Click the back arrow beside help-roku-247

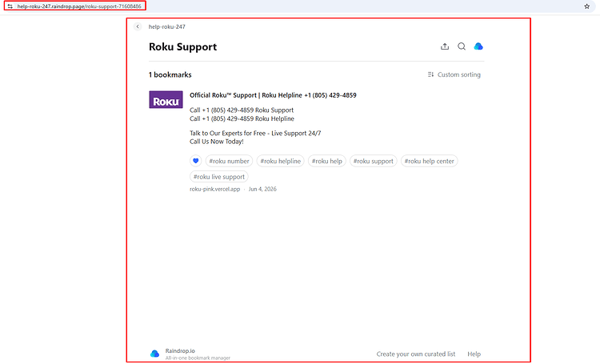coord(138,26)
